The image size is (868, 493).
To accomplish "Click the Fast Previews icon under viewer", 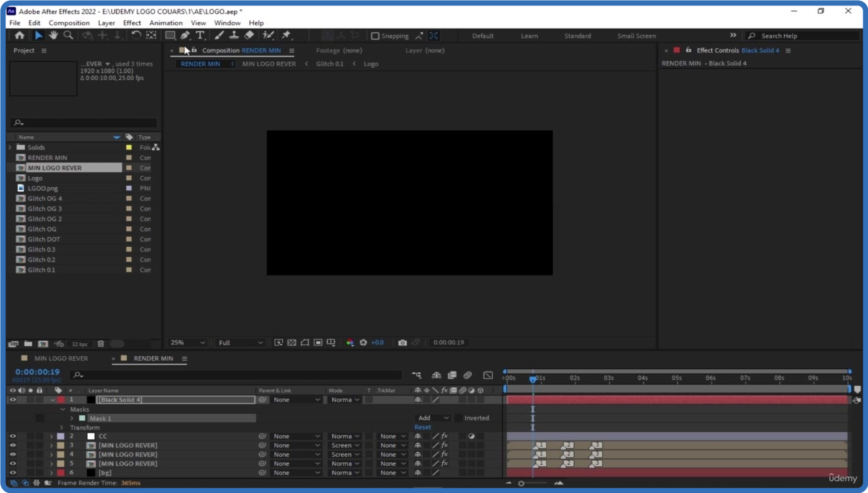I will tap(279, 343).
